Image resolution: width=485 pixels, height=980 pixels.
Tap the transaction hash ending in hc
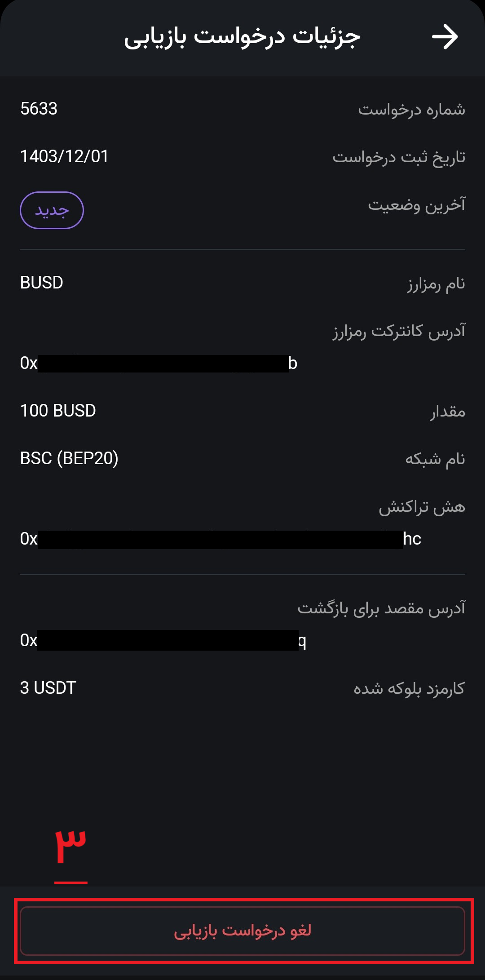pyautogui.click(x=220, y=539)
